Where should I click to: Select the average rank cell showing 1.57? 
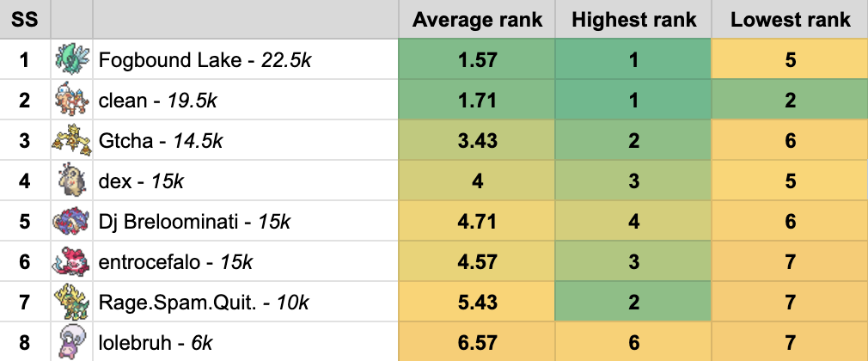[x=477, y=59]
